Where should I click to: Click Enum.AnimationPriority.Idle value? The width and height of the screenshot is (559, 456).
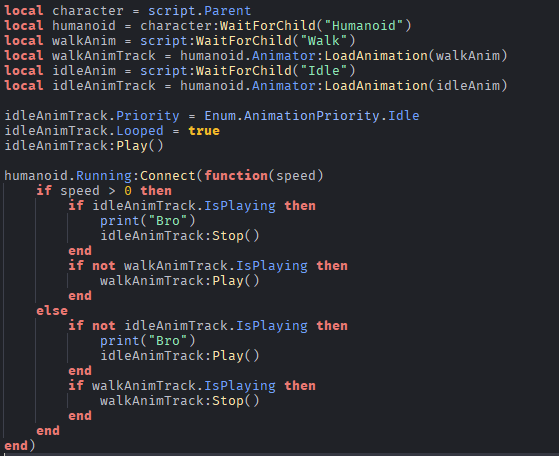point(312,116)
